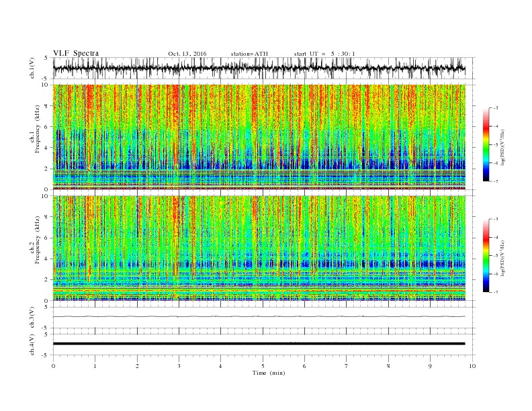Image resolution: width=532 pixels, height=411 pixels.
Task: Click the "VLF Spectra" plot title
Action: pyautogui.click(x=76, y=53)
